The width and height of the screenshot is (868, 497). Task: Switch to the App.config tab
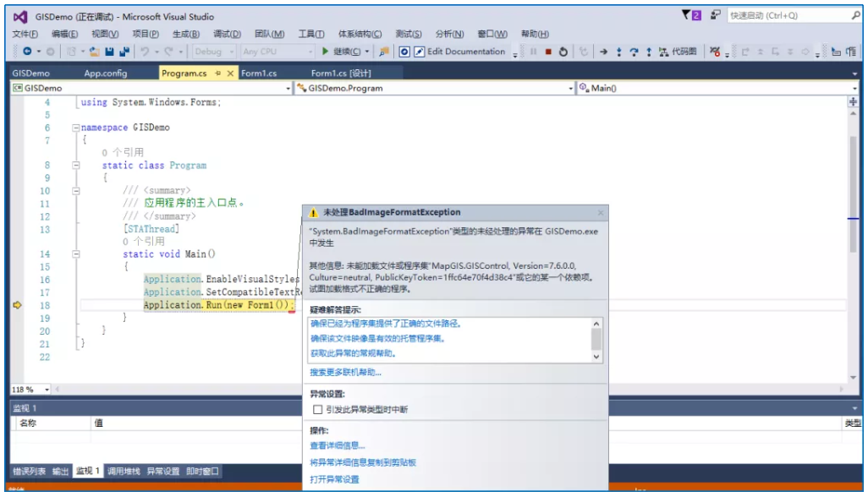(x=105, y=73)
